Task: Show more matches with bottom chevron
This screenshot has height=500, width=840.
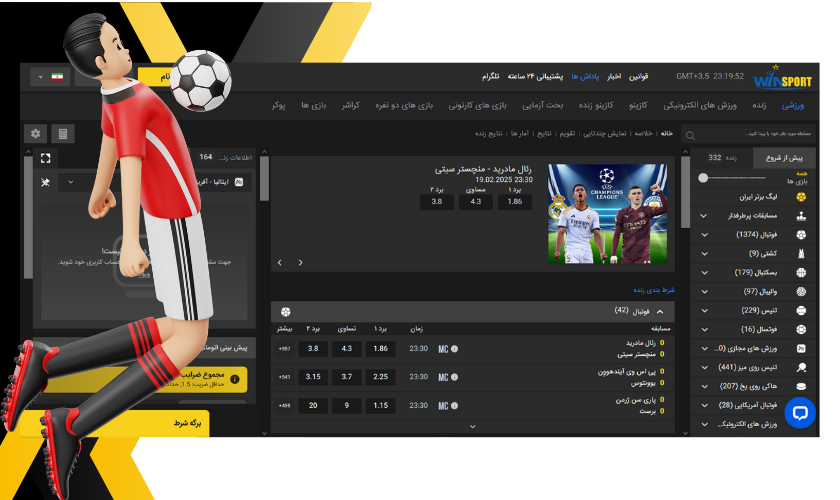Action: 472,427
